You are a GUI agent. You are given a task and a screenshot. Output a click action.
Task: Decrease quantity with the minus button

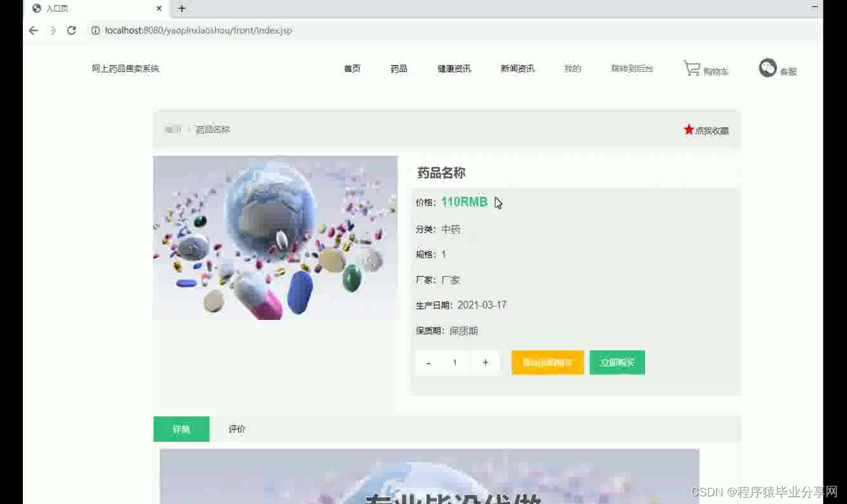pos(429,362)
